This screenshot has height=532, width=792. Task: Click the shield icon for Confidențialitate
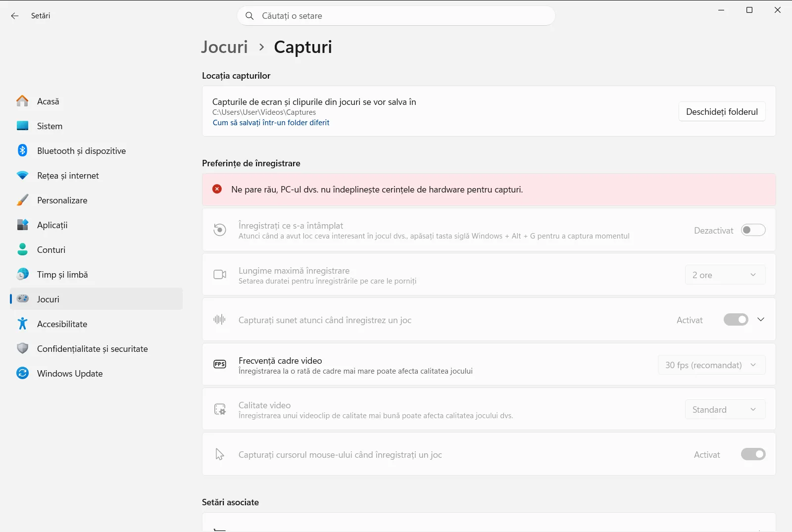pyautogui.click(x=22, y=348)
